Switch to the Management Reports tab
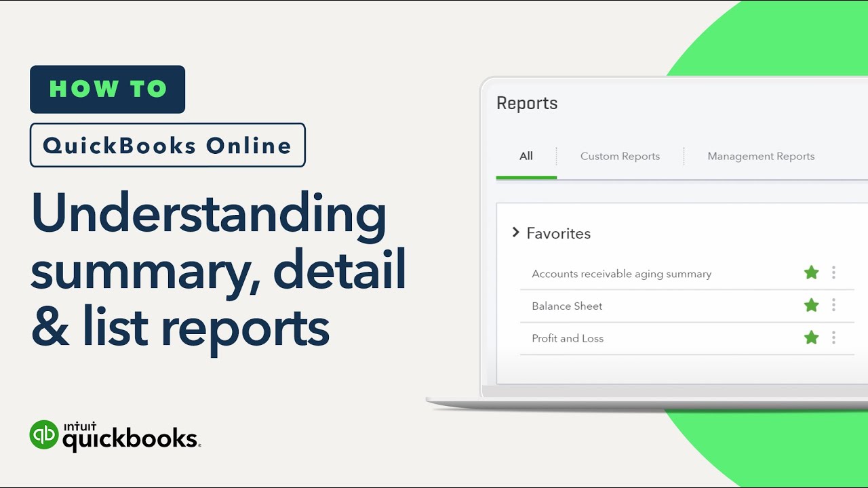The image size is (868, 488). (x=761, y=156)
